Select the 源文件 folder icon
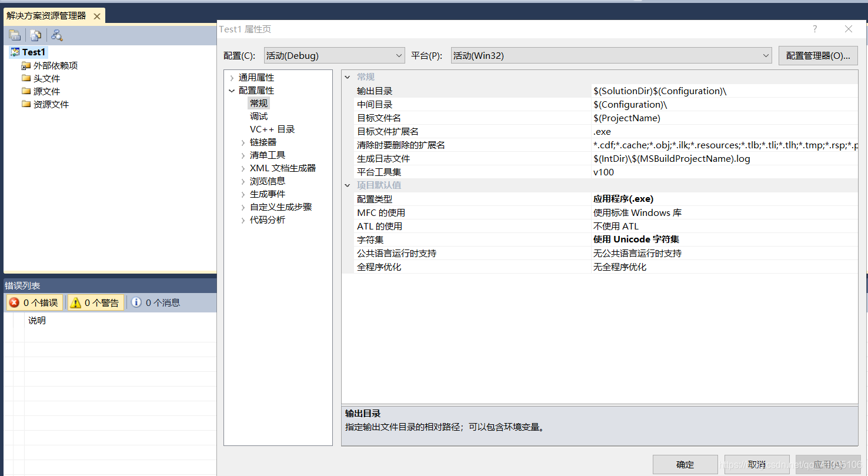The height and width of the screenshot is (476, 868). pos(26,91)
